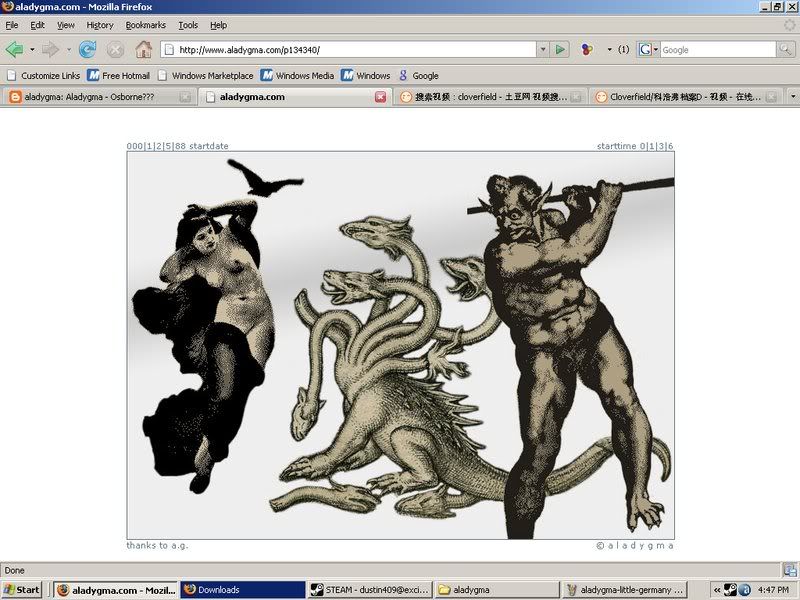Open the Google search engine selector dropdown
The image size is (800, 600).
click(x=649, y=49)
